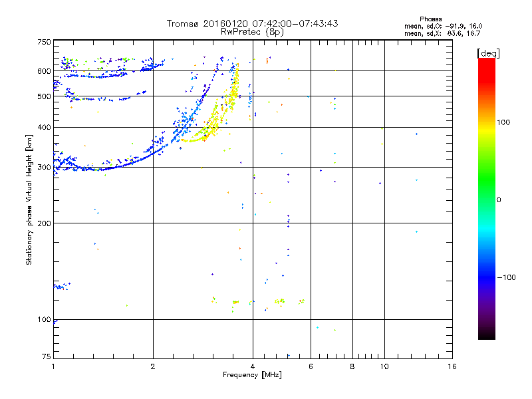Click y-axis tick label '600'
Screen dimensions: 532x399
44,71
